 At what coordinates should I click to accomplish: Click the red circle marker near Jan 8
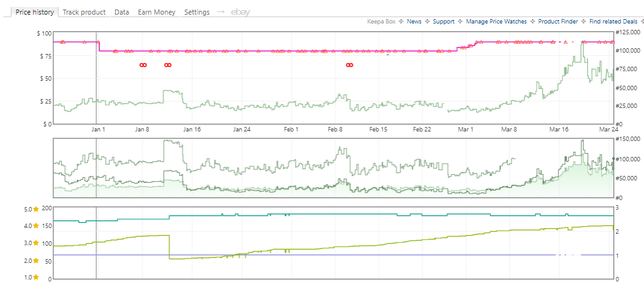tap(142, 65)
